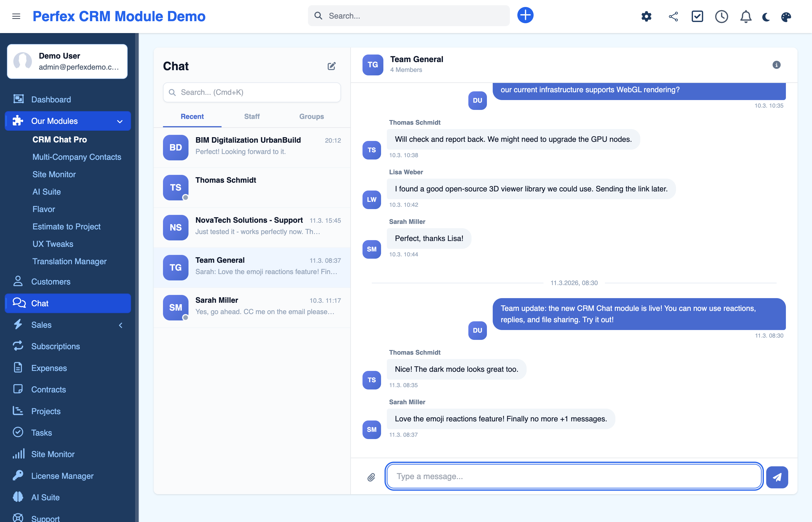Viewport: 812px width, 522px height.
Task: Open Team General info panel
Action: click(x=776, y=65)
